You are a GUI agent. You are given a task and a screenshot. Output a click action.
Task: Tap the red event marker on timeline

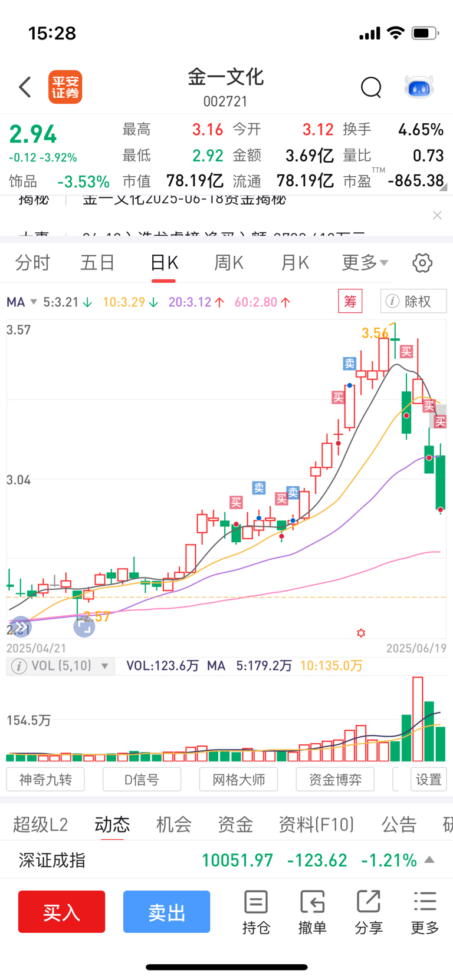[x=361, y=633]
